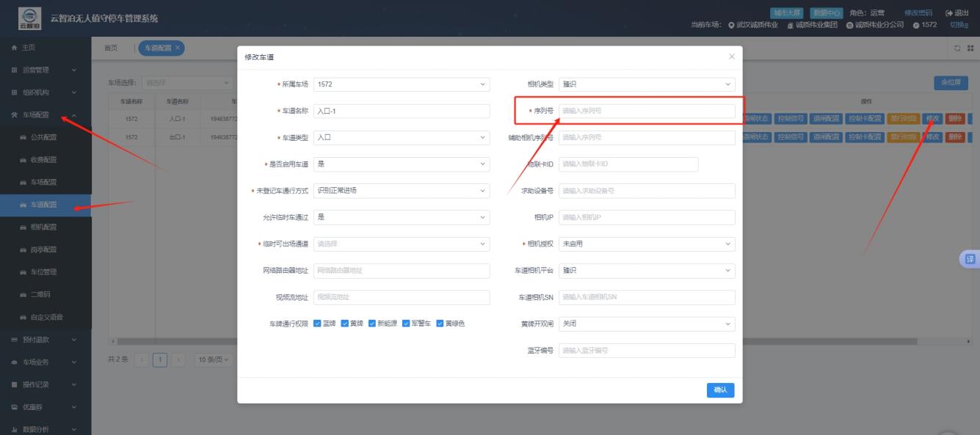The height and width of the screenshot is (435, 980).
Task: Switch to the 首页 tab
Action: coord(111,48)
